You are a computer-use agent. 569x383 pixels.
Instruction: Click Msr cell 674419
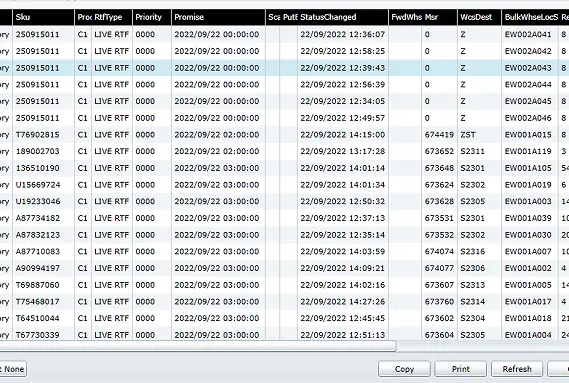pos(439,135)
